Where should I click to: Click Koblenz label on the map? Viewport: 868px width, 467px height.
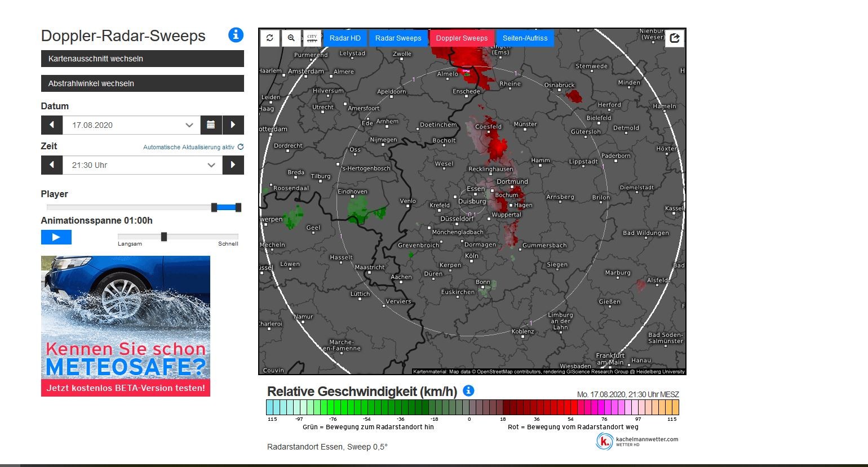[x=523, y=331]
